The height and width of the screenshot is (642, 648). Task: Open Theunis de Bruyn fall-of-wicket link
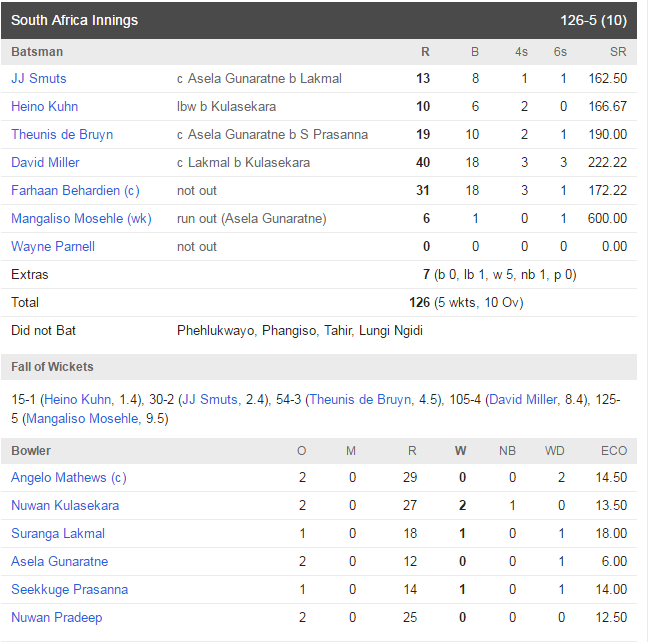(360, 400)
